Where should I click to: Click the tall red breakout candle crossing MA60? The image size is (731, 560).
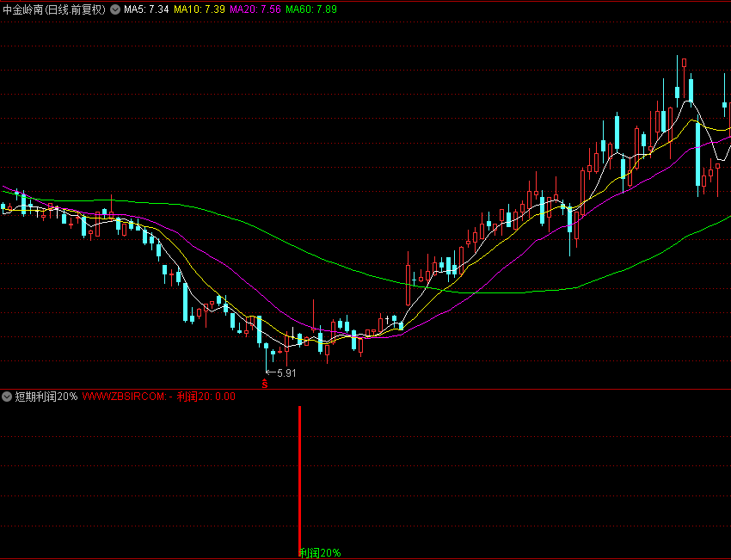408,284
